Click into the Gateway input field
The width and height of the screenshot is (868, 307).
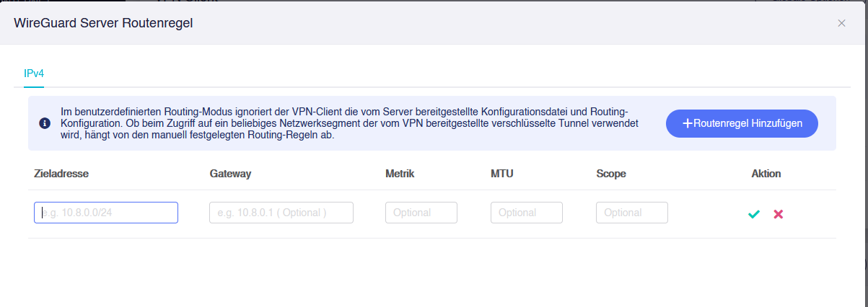(281, 213)
